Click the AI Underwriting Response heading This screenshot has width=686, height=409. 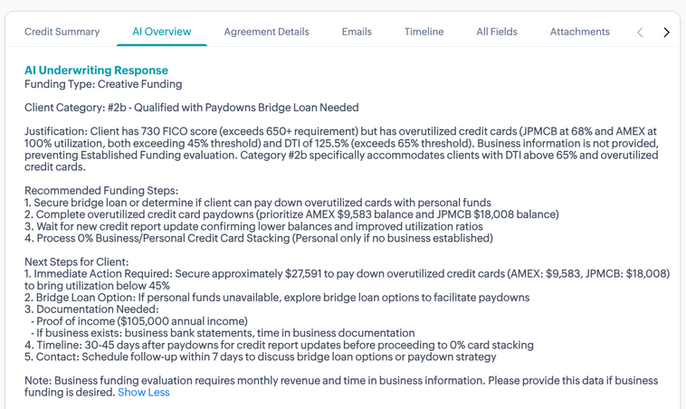96,71
